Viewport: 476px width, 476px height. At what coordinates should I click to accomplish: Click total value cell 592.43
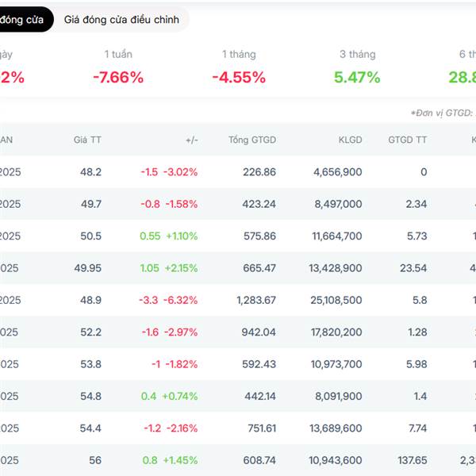[x=259, y=364]
